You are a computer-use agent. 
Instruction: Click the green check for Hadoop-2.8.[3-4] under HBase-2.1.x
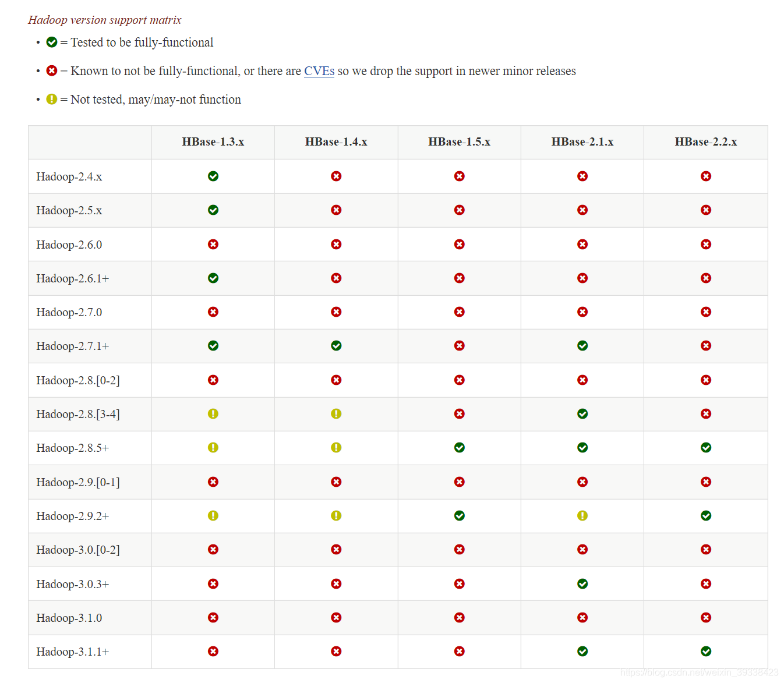pos(582,413)
